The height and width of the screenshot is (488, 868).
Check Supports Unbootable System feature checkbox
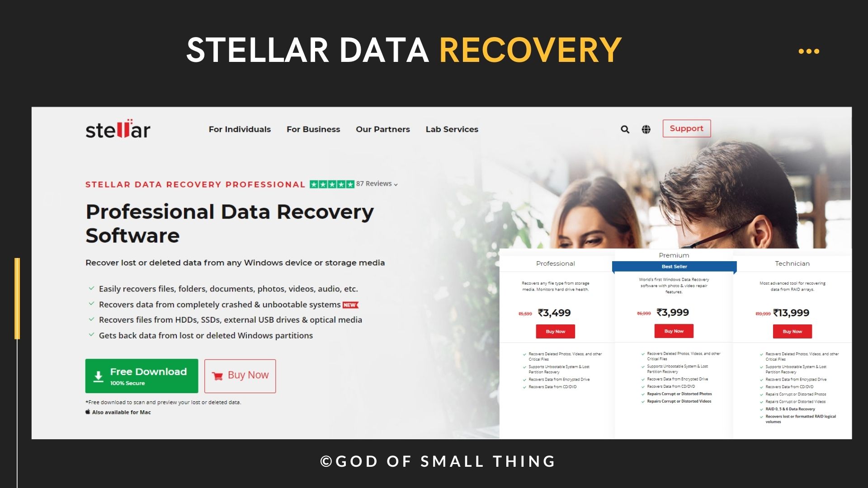(524, 366)
